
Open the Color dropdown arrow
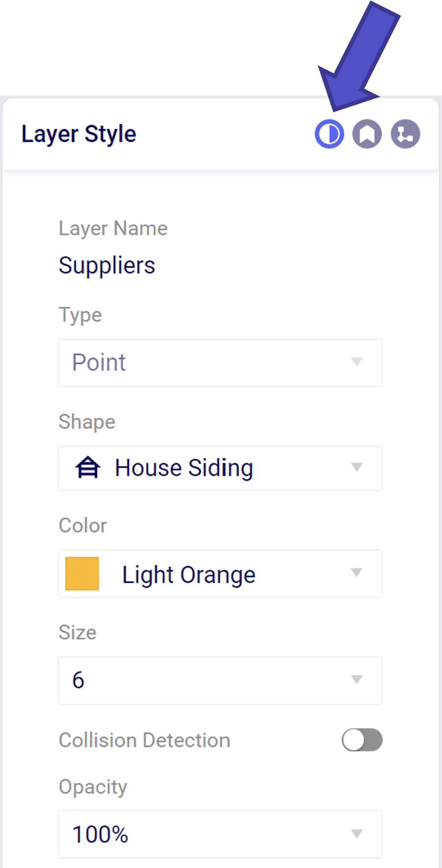[356, 573]
